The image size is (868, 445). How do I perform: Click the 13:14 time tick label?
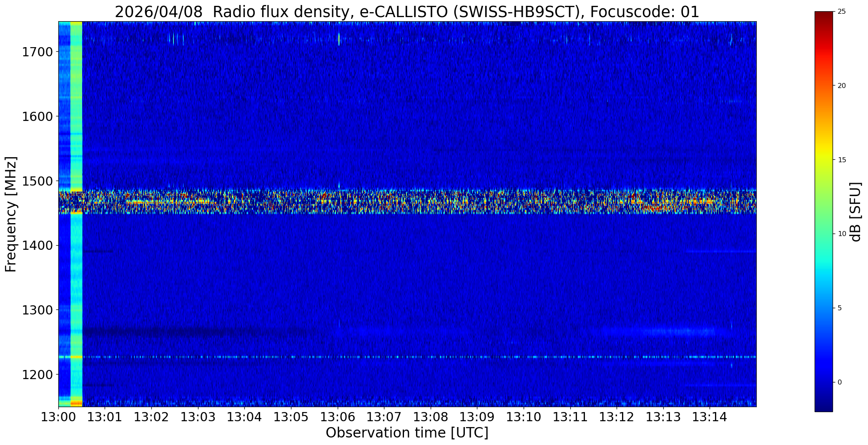(710, 417)
